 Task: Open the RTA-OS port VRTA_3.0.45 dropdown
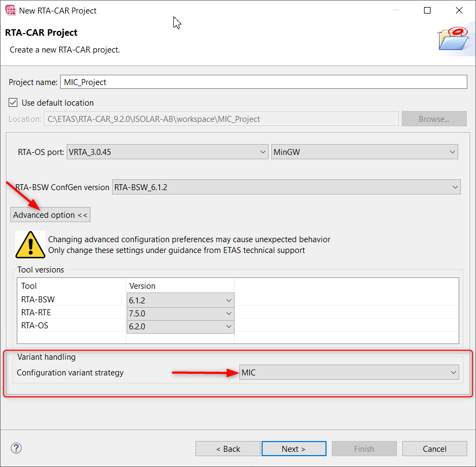tap(167, 152)
